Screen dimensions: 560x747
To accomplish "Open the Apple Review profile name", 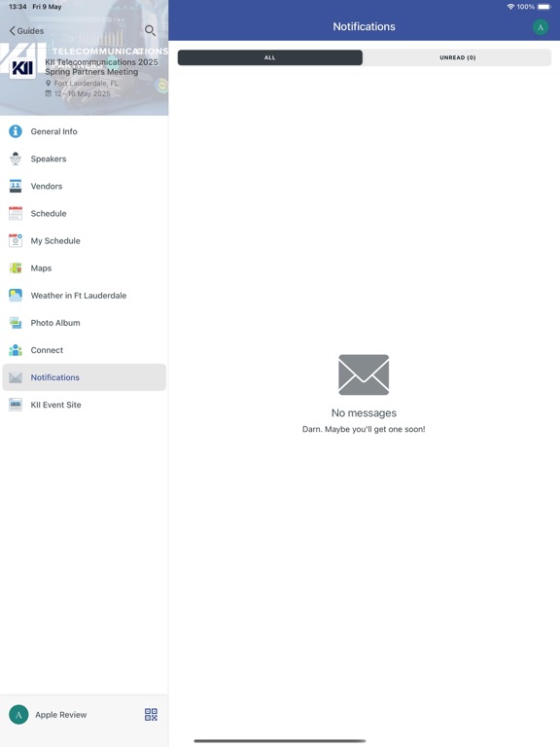I will coord(61,715).
